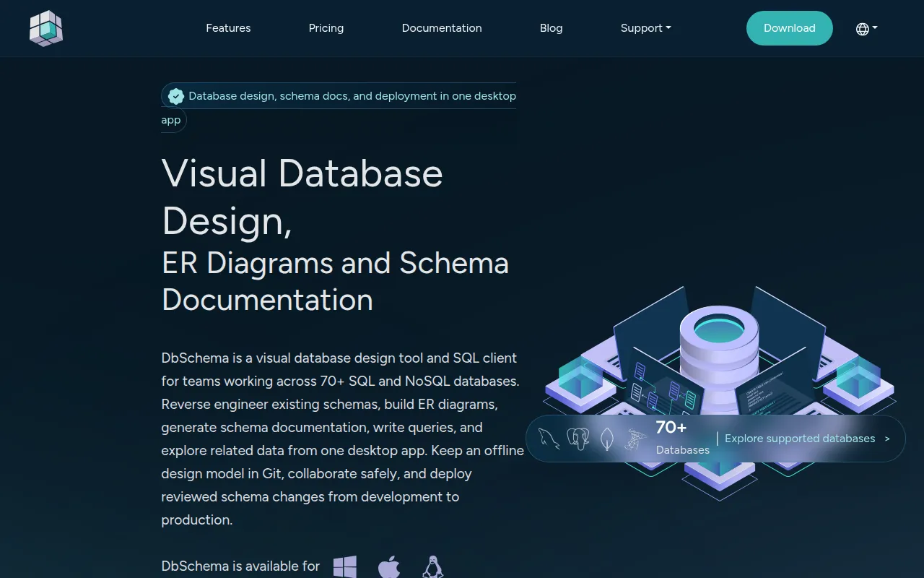Click the Linux penguin platform icon
The width and height of the screenshot is (924, 578).
432,566
